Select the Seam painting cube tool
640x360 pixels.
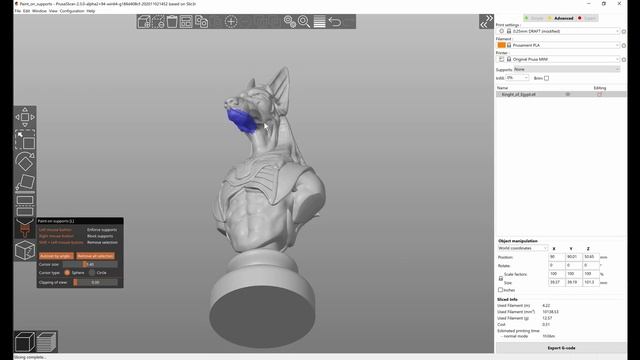25,250
